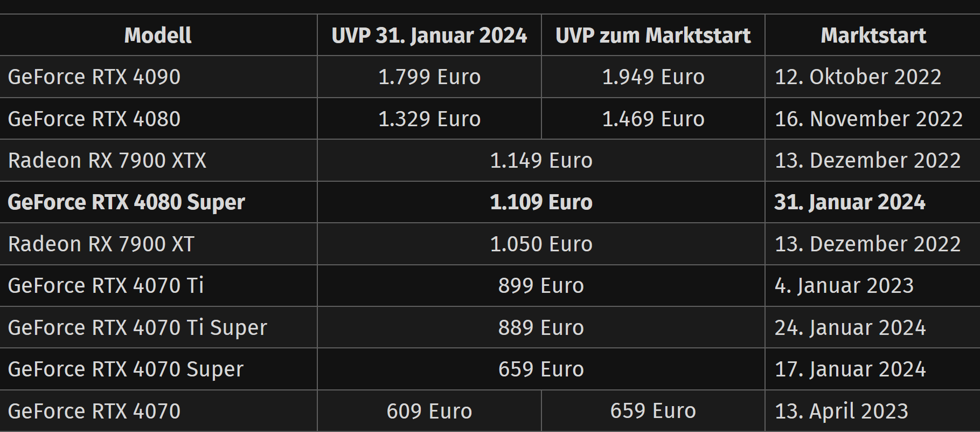Click the 1.949 Euro launch price cell
The image size is (980, 432).
coord(653,77)
